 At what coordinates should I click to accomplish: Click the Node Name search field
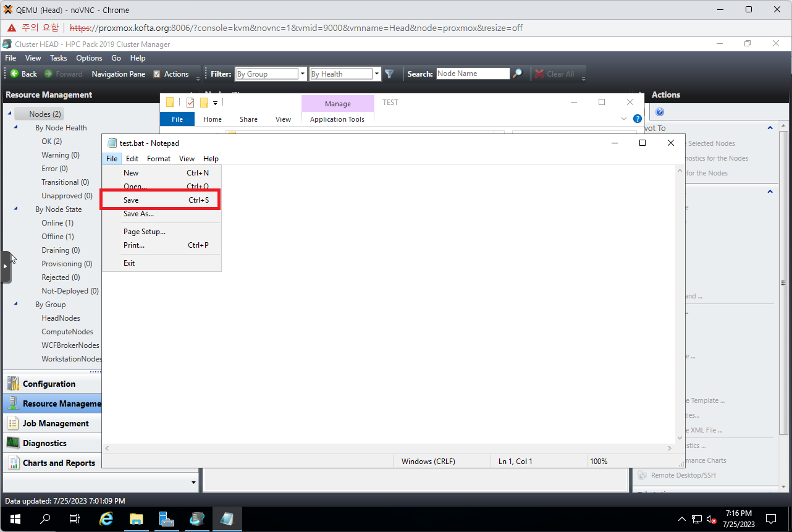[x=472, y=74]
